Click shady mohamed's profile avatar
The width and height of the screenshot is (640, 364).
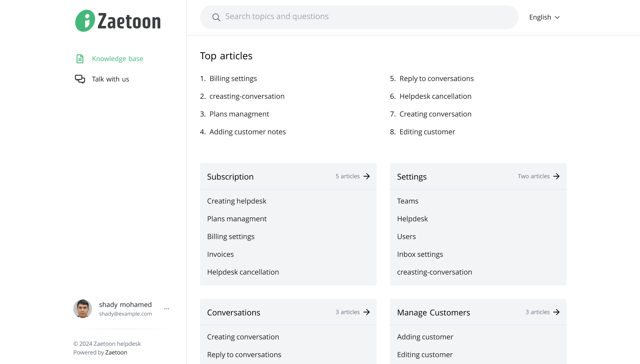click(x=83, y=309)
